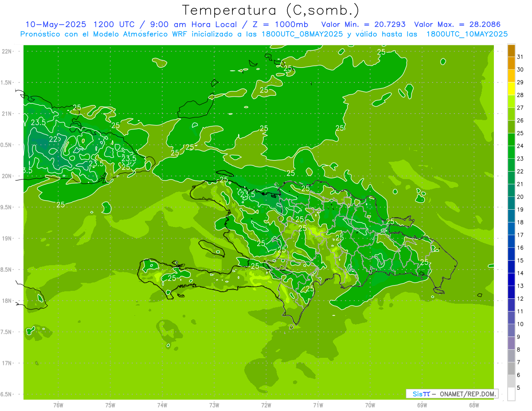Click longitude axis label "68W"
The image size is (532, 411).
tap(474, 405)
